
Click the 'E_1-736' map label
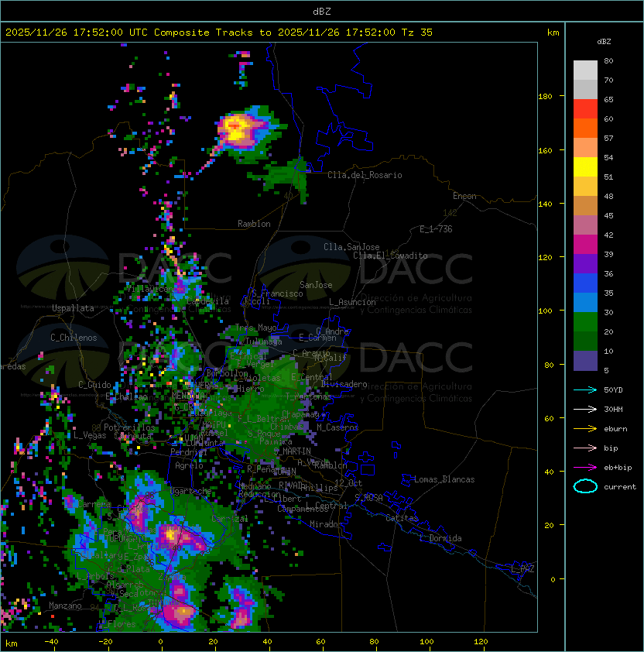436,229
